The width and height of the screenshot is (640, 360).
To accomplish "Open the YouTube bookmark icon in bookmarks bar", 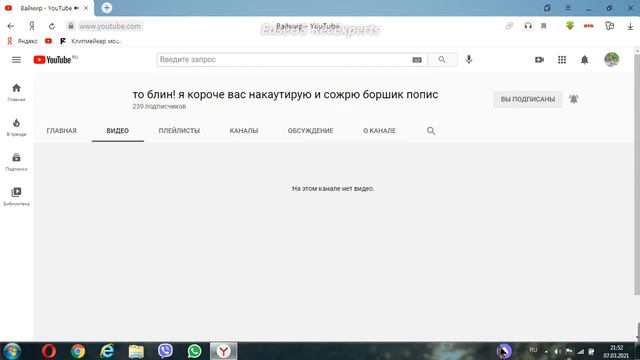I will pos(49,41).
